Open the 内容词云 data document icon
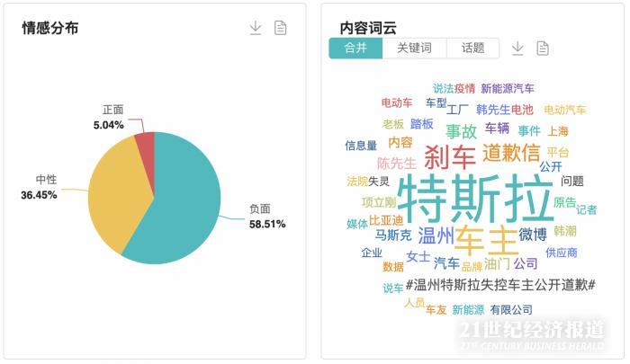630x364 pixels. [x=543, y=49]
